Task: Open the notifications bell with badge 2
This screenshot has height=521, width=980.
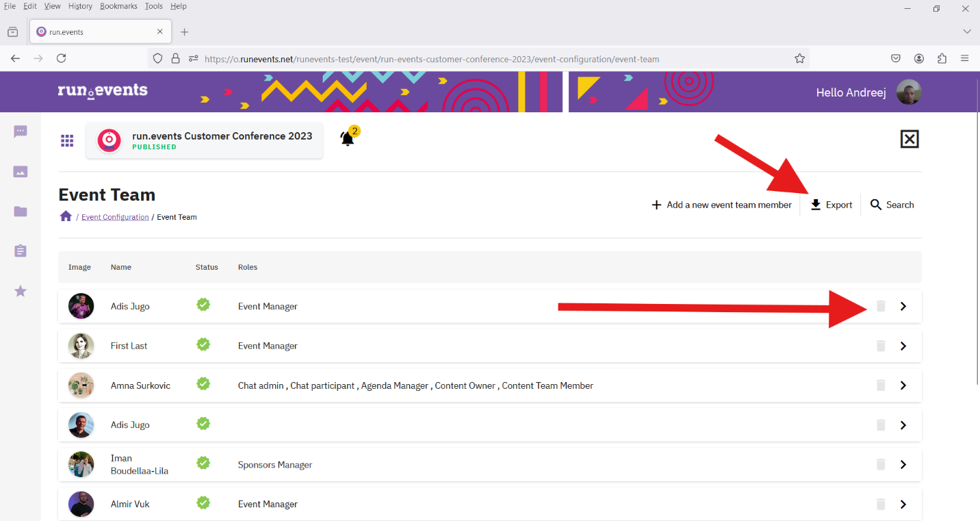Action: 349,137
